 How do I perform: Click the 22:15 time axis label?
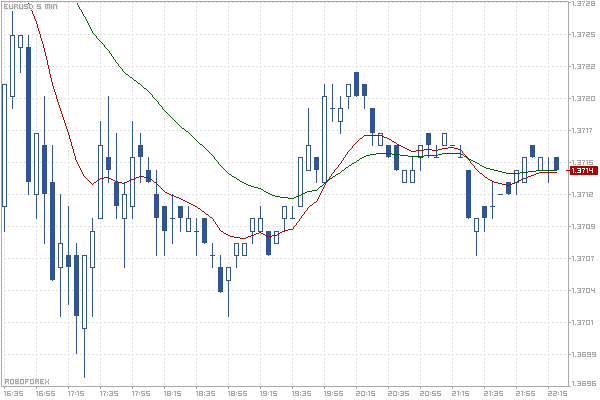[x=557, y=393]
